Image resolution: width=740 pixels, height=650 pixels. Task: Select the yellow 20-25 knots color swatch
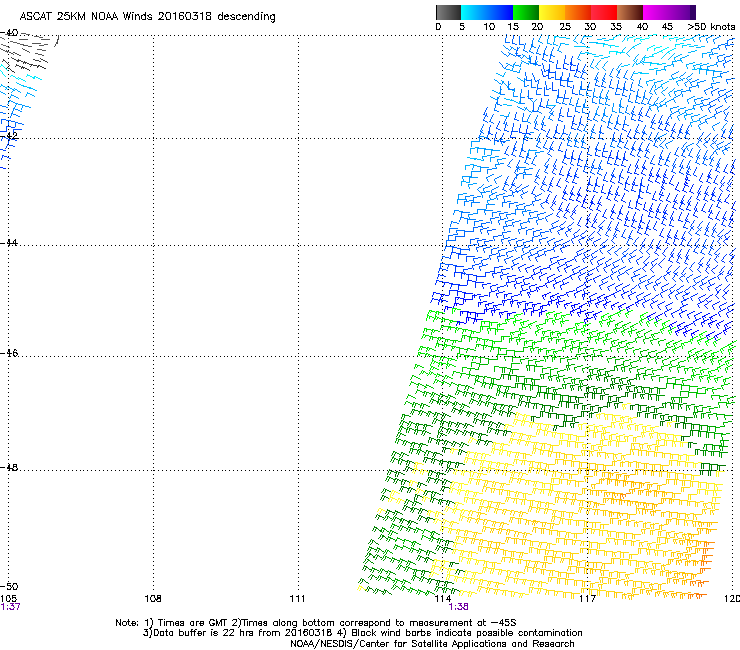[552, 12]
